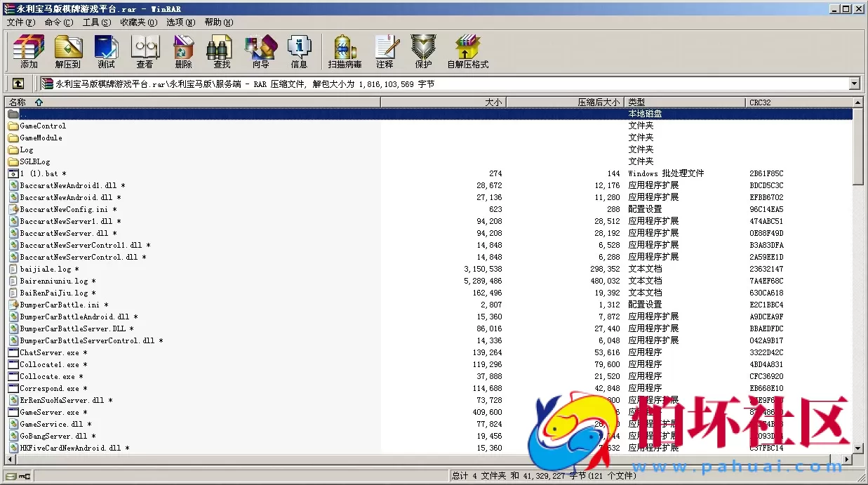This screenshot has width=868, height=485.
Task: Click the 添加 (Add) toolbar icon
Action: pos(29,52)
